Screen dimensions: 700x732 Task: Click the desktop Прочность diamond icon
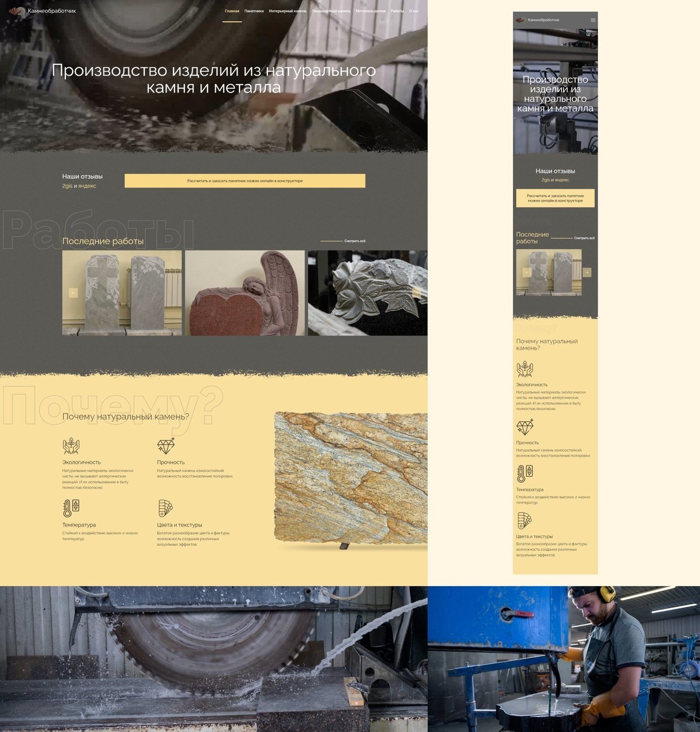coord(166,446)
